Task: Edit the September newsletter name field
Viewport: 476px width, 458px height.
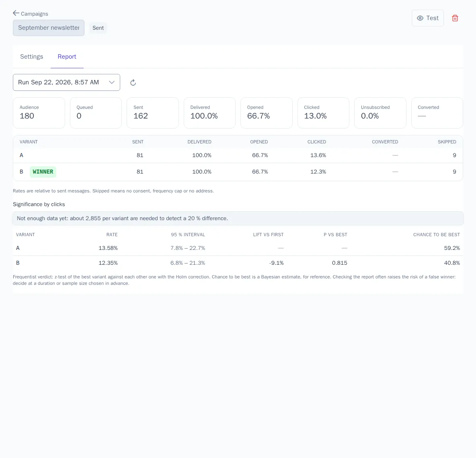Action: pos(49,28)
